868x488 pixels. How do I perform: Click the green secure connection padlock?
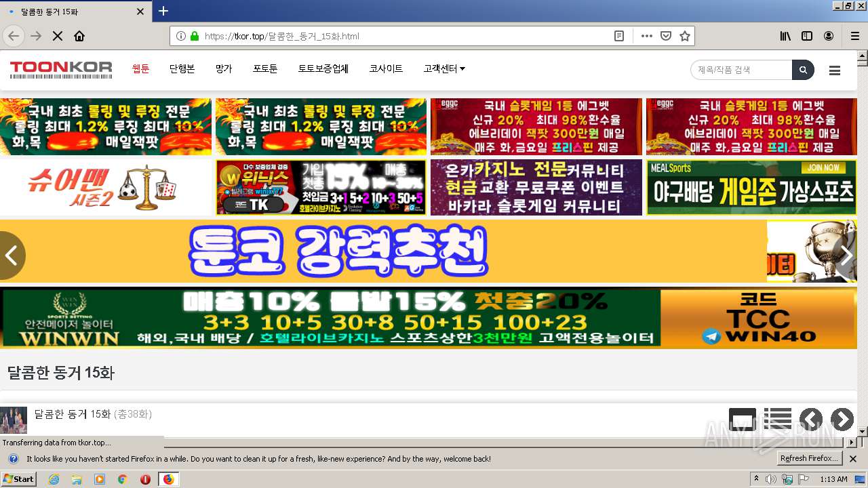click(195, 36)
